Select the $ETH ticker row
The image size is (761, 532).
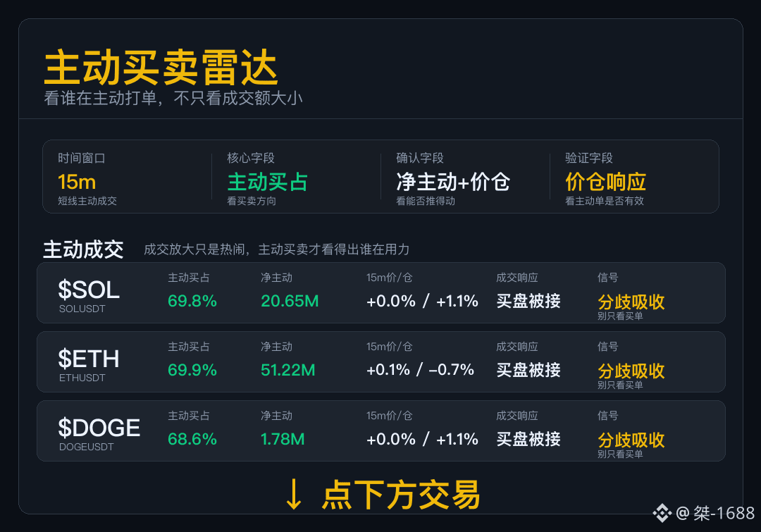click(x=381, y=361)
